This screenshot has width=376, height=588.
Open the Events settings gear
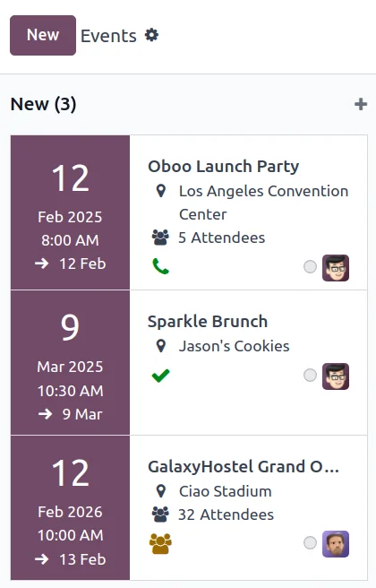[151, 35]
